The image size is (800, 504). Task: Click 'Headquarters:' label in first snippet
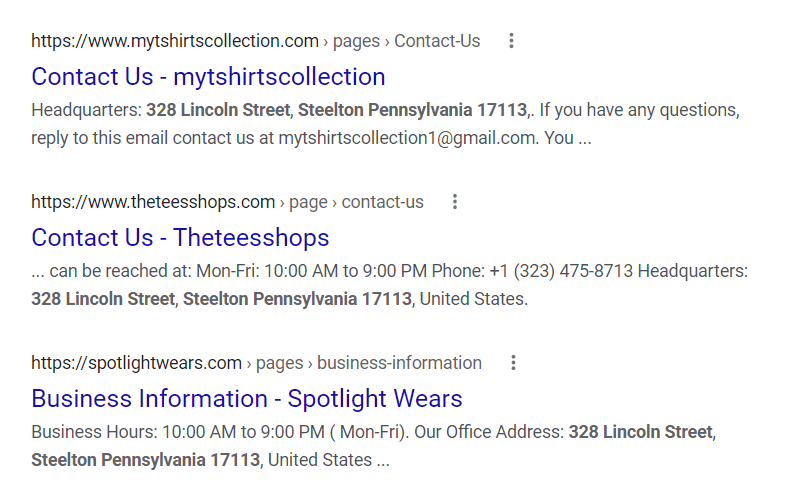pyautogui.click(x=87, y=110)
